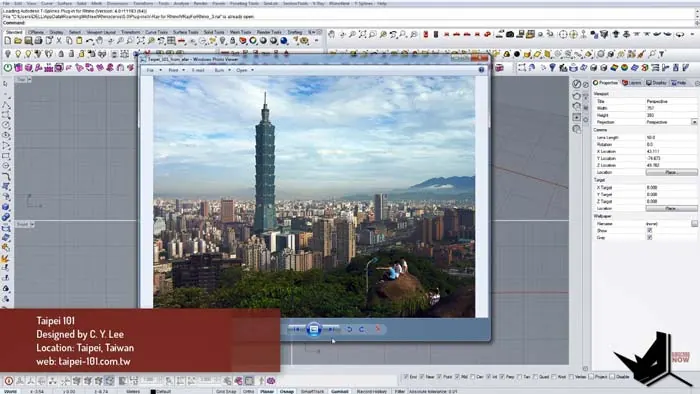Open Photo Viewer Burn dropdown
This screenshot has width=700, height=394.
(x=222, y=70)
